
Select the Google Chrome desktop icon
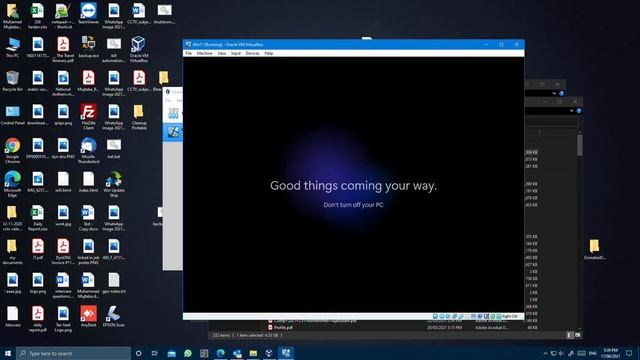[12, 151]
